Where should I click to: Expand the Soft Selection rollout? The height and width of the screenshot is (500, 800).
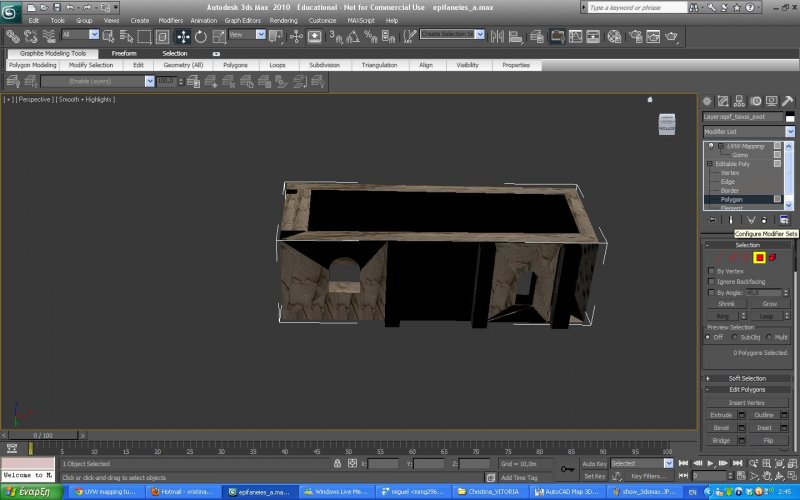click(747, 378)
